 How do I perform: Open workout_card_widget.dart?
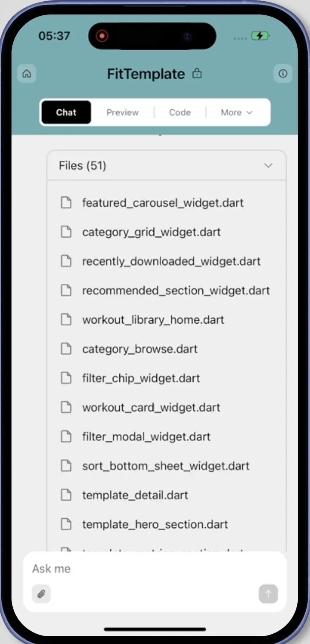point(151,407)
